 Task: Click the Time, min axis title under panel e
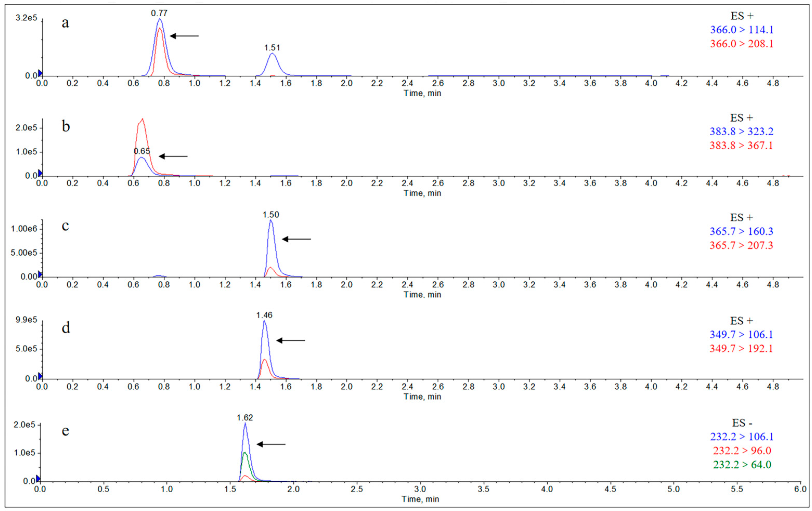coord(420,499)
